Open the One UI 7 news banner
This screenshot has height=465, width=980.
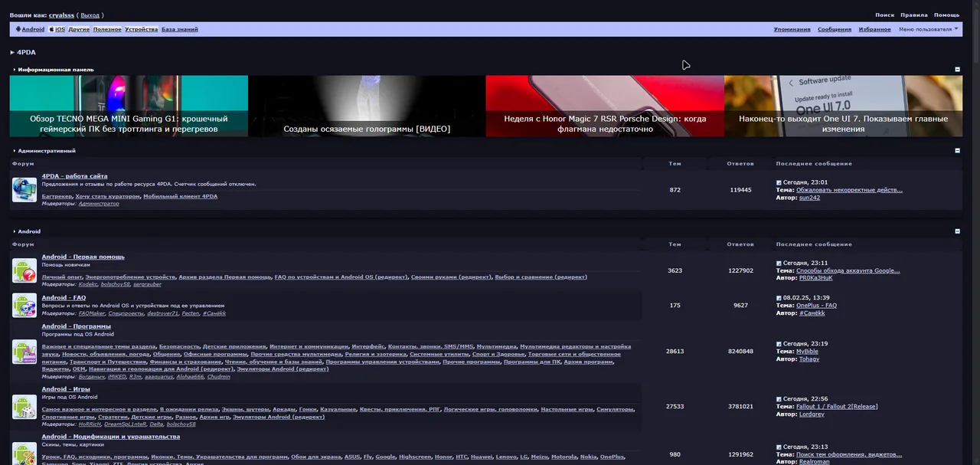(x=843, y=106)
